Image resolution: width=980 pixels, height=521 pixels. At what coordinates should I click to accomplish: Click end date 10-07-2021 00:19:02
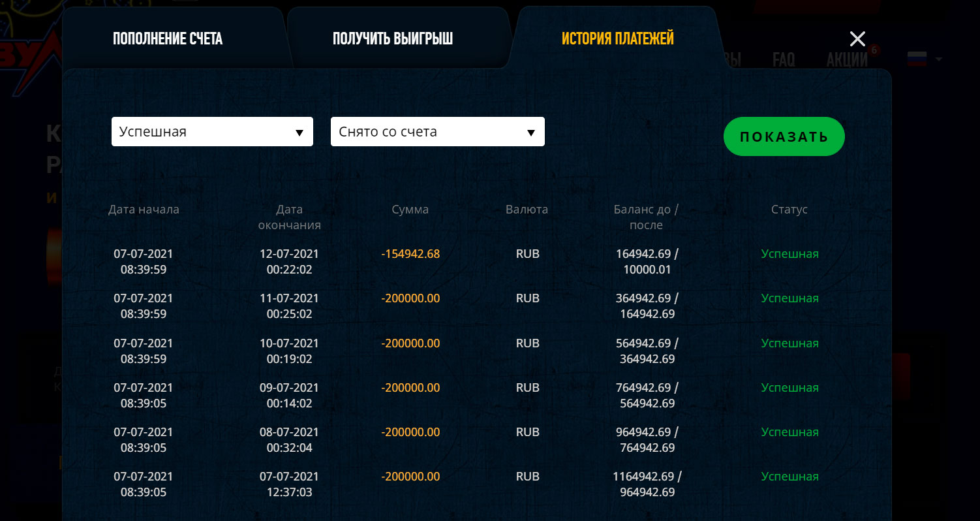click(x=289, y=351)
